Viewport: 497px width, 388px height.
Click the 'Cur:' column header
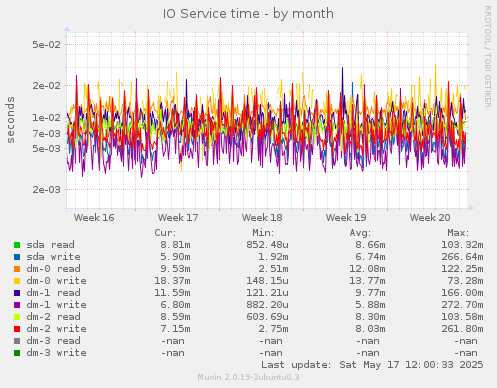[x=165, y=233]
